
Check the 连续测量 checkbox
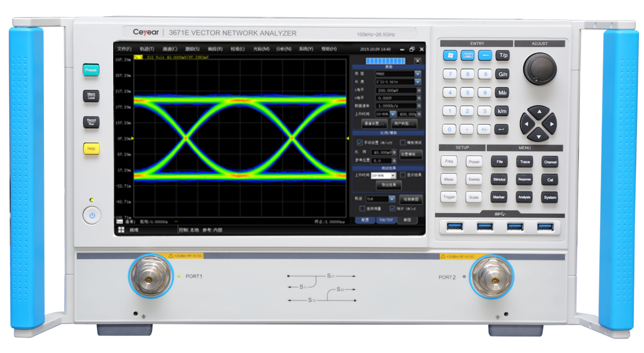tap(362, 209)
